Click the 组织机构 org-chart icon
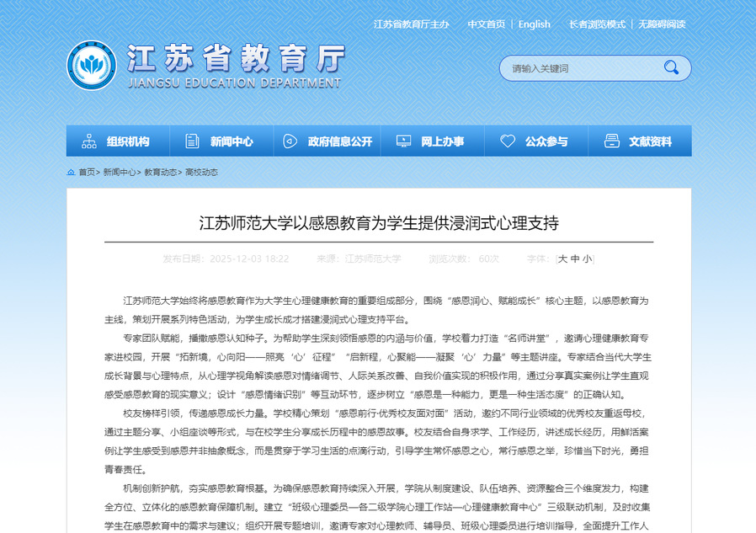 pyautogui.click(x=88, y=141)
